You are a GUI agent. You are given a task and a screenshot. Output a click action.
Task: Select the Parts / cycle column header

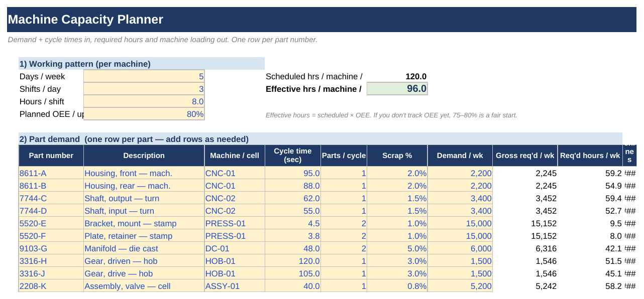[344, 156]
